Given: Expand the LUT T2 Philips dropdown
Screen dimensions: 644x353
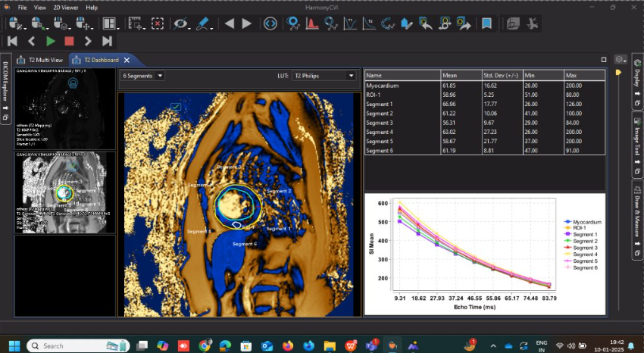Looking at the screenshot, I should (324, 76).
